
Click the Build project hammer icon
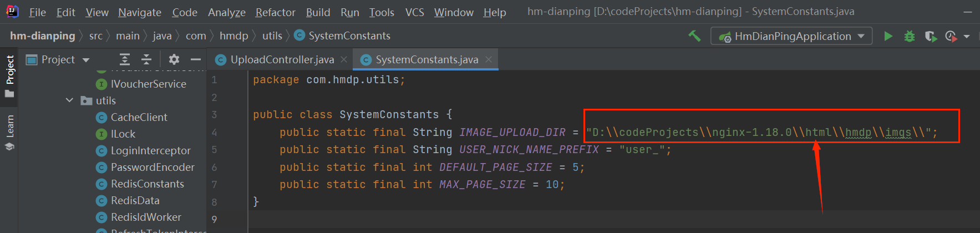click(x=694, y=36)
